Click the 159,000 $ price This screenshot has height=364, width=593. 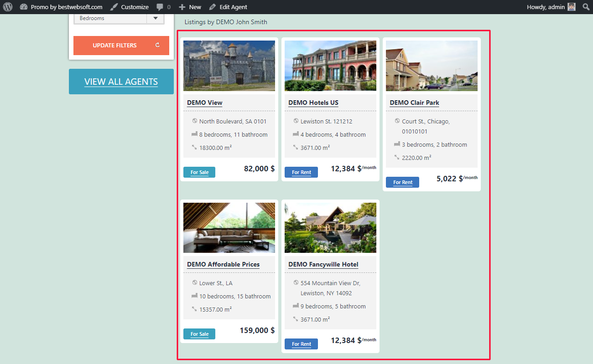tap(257, 330)
